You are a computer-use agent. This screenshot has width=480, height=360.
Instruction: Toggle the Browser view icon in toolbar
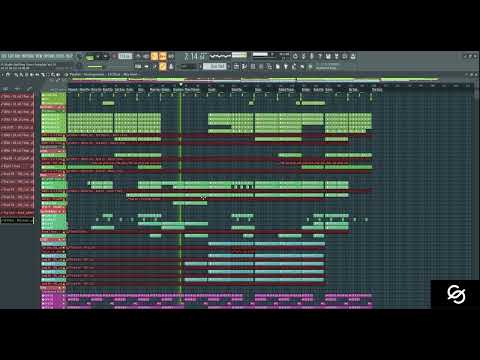pyautogui.click(x=270, y=67)
